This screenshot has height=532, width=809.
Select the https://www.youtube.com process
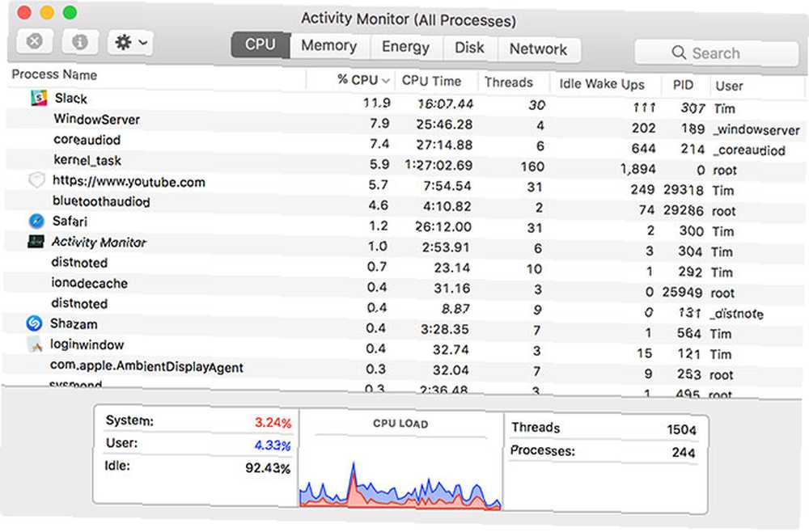[x=129, y=181]
